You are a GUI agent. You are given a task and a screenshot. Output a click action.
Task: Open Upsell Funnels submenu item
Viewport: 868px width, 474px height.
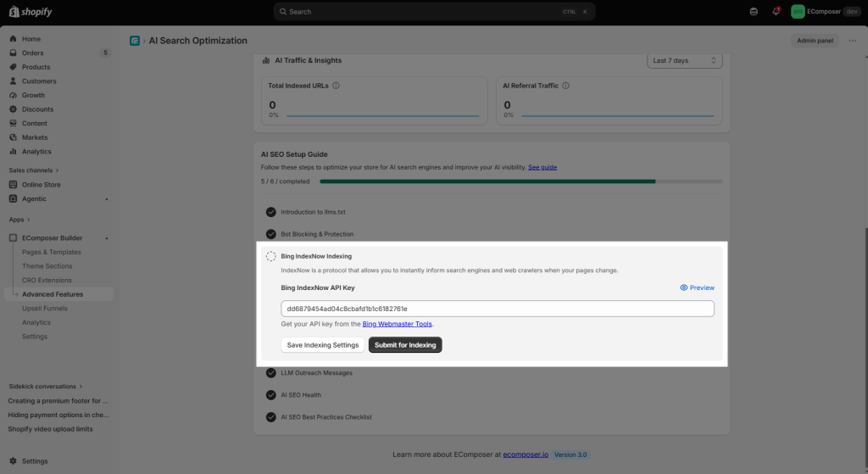[x=45, y=309]
